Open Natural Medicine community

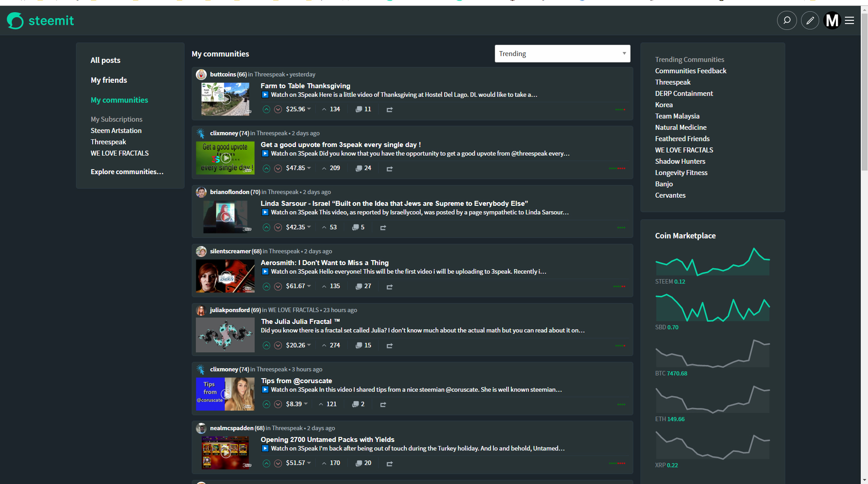pyautogui.click(x=681, y=127)
